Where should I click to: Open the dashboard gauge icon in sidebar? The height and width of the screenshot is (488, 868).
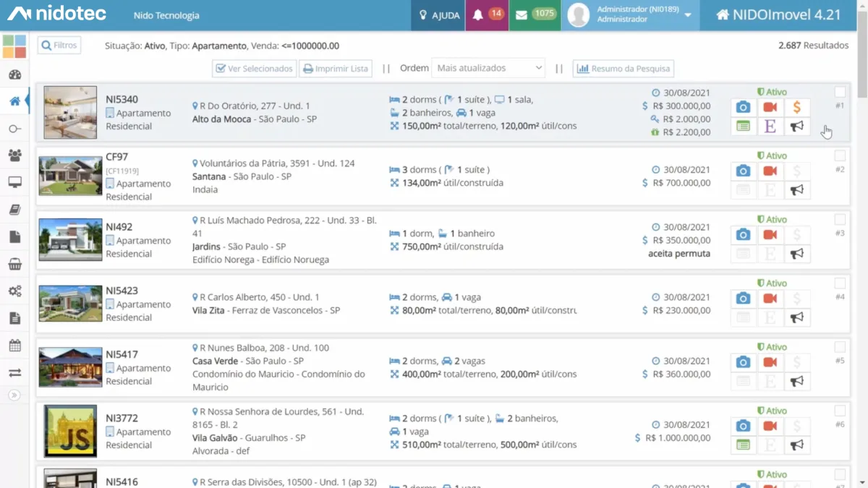[14, 74]
